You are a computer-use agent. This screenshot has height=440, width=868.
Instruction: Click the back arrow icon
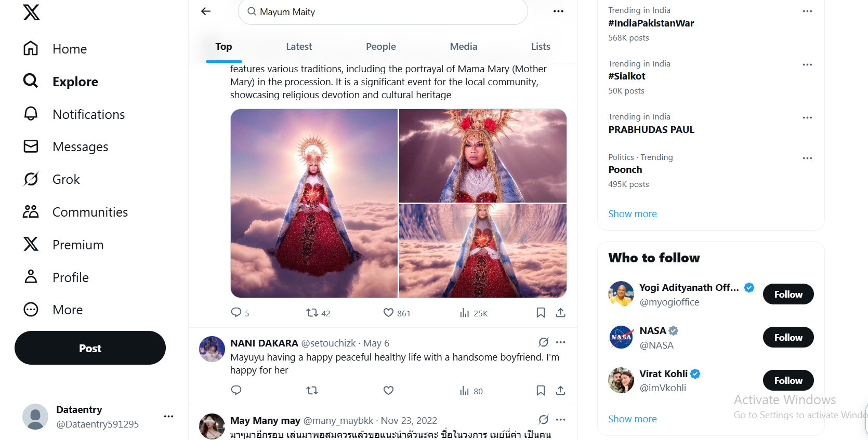206,11
